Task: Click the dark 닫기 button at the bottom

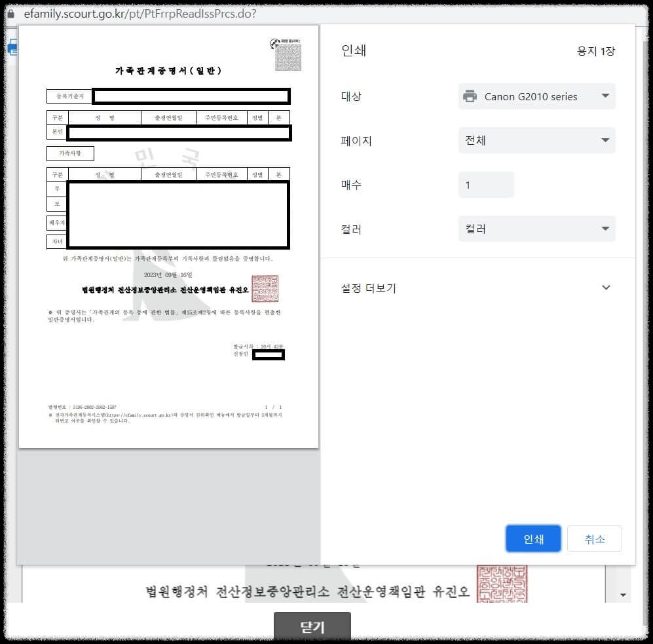Action: pos(312,626)
